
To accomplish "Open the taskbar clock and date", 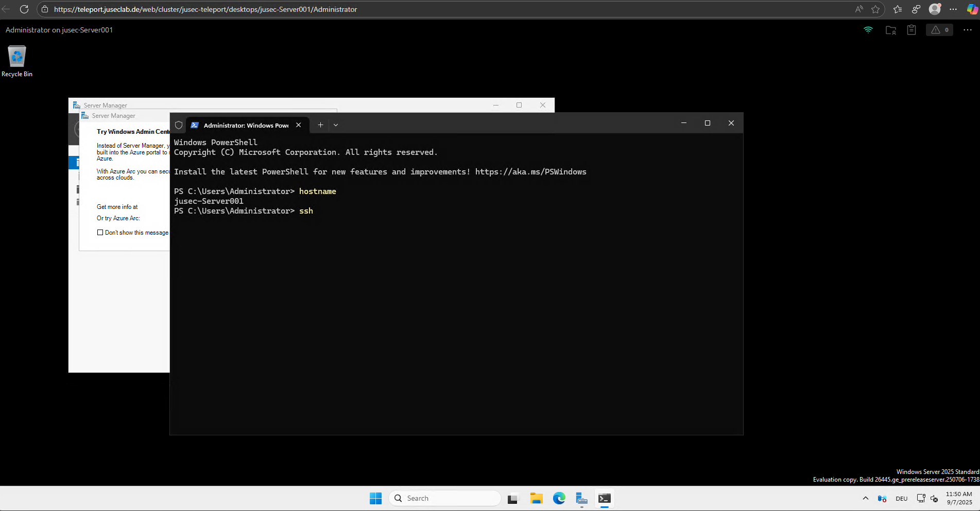I will coord(958,498).
